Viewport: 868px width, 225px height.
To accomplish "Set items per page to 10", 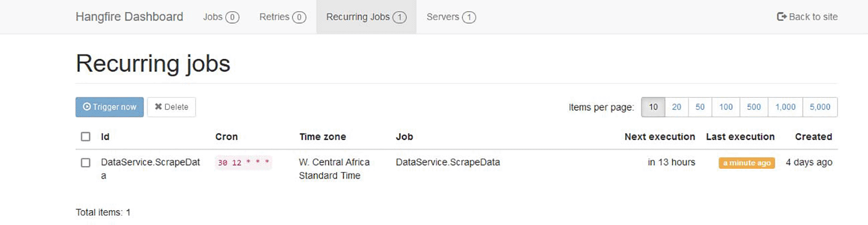I will (653, 107).
